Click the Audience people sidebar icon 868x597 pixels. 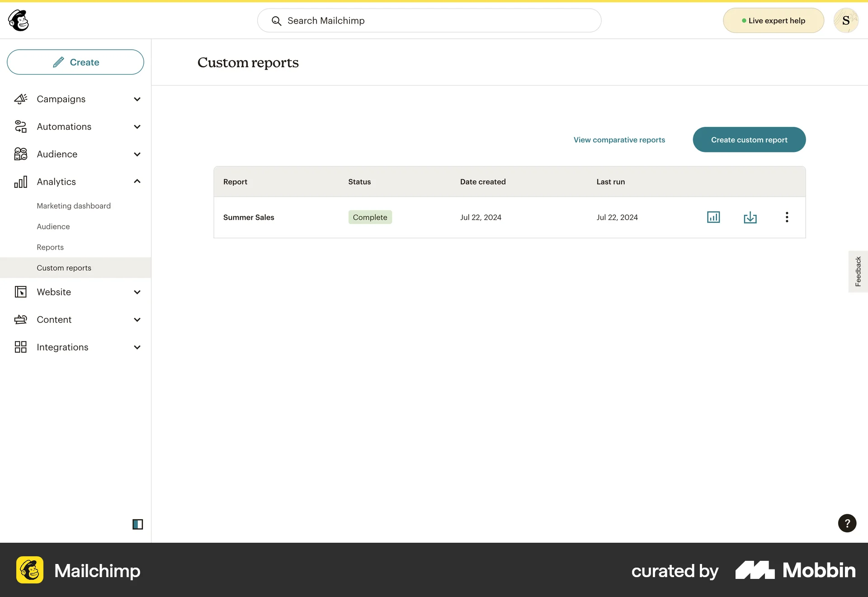click(20, 154)
